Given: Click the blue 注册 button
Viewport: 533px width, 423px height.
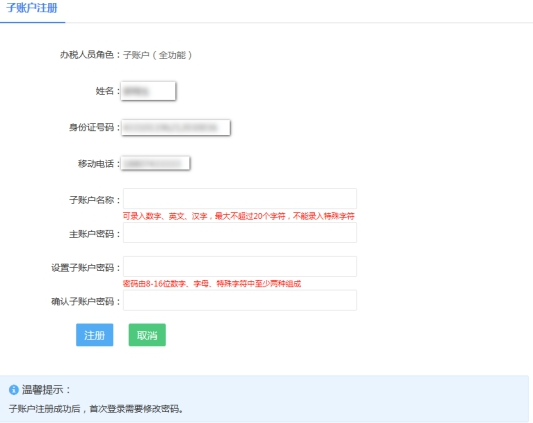Looking at the screenshot, I should click(x=94, y=335).
